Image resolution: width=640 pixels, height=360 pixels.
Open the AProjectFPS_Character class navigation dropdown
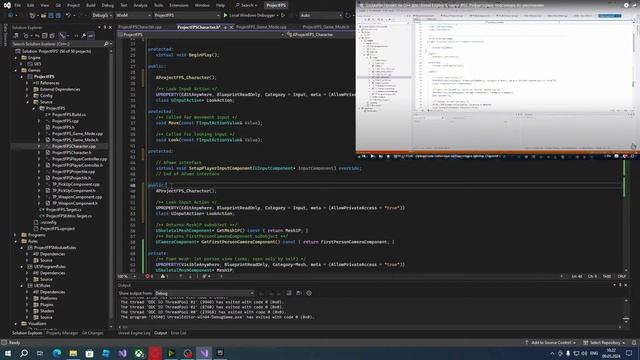320,35
